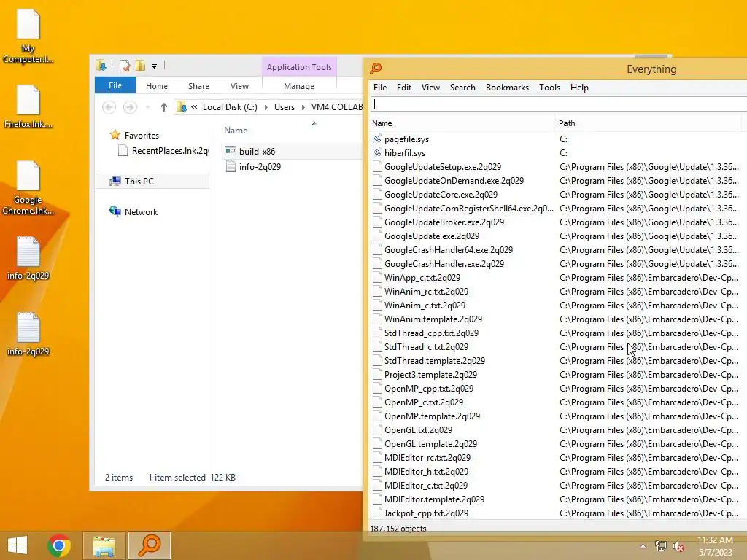Sort Explorer files by Name column
Screen dimensions: 747x560
[x=236, y=131]
